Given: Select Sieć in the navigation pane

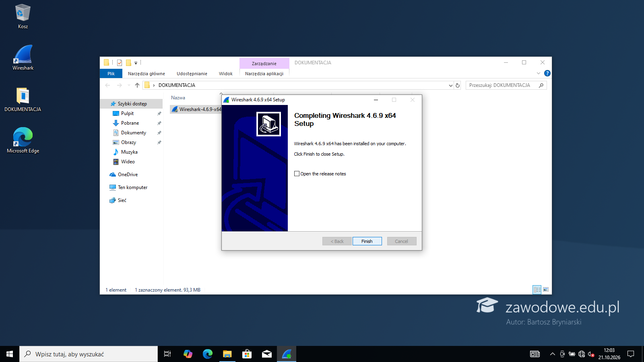Looking at the screenshot, I should (122, 200).
